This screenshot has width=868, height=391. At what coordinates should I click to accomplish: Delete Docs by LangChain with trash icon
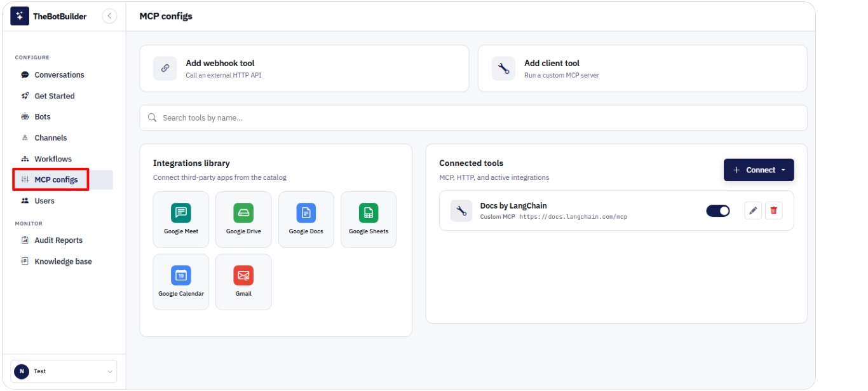point(774,210)
